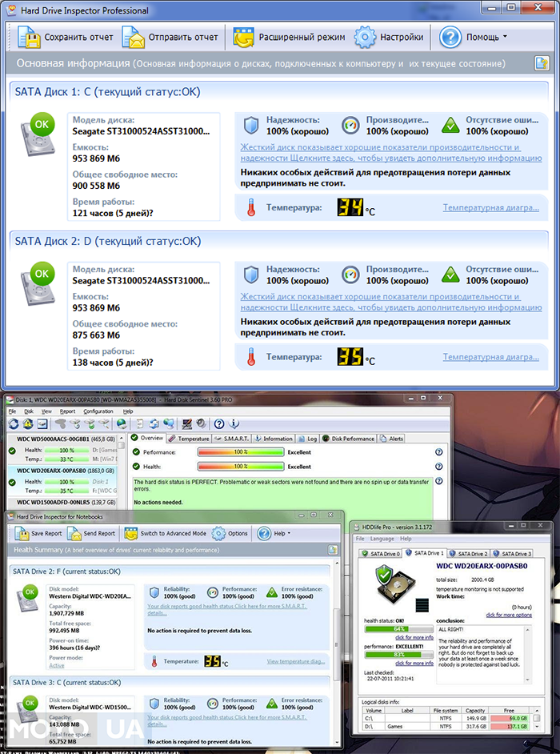This screenshot has width=560, height=754.
Task: Click the Sentinel Health 100 % bar
Action: 241,467
